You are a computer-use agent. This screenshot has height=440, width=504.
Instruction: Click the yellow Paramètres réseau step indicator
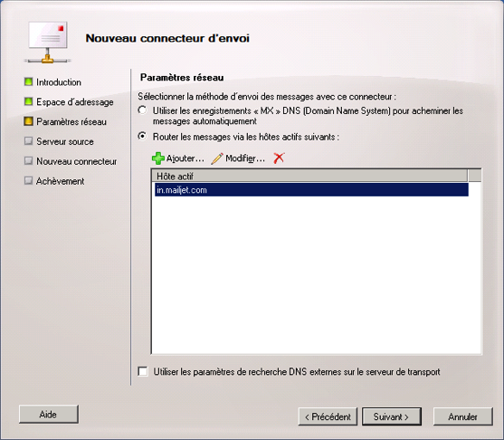tap(28, 121)
